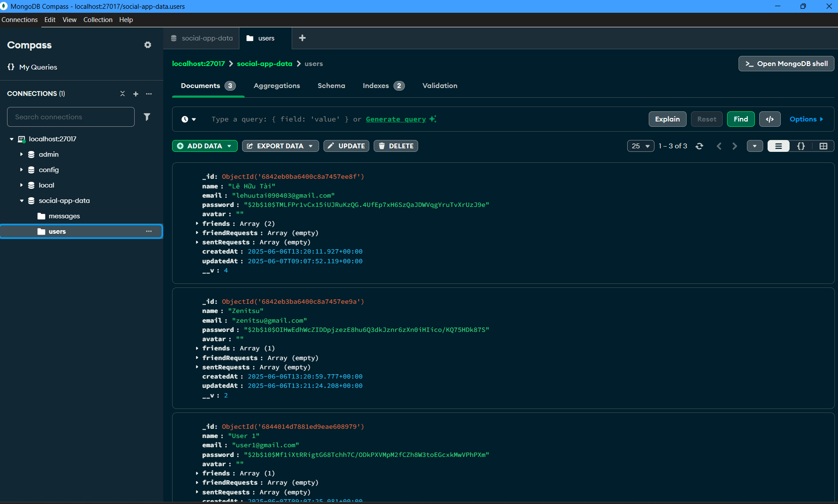
Task: Collapse all connections icon in sidebar
Action: [122, 94]
